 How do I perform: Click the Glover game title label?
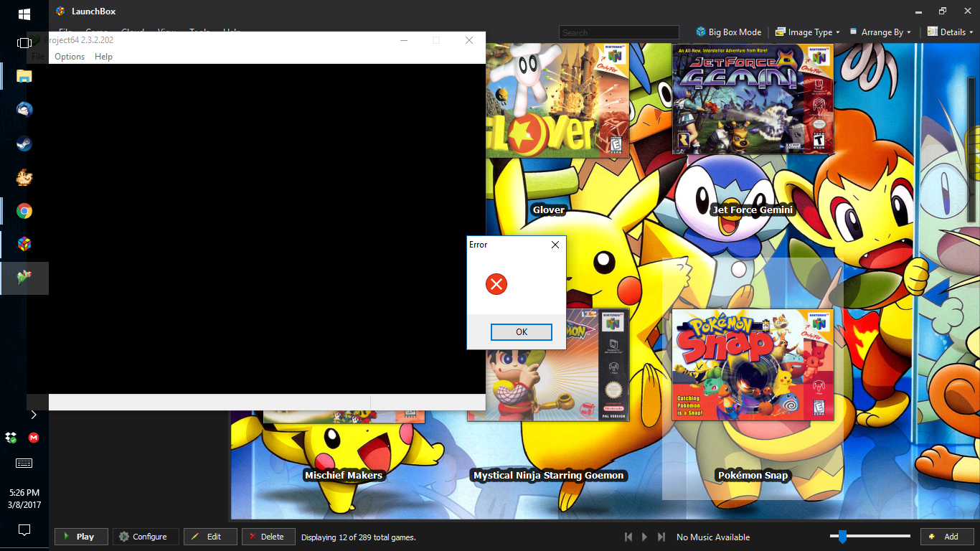[x=549, y=210]
